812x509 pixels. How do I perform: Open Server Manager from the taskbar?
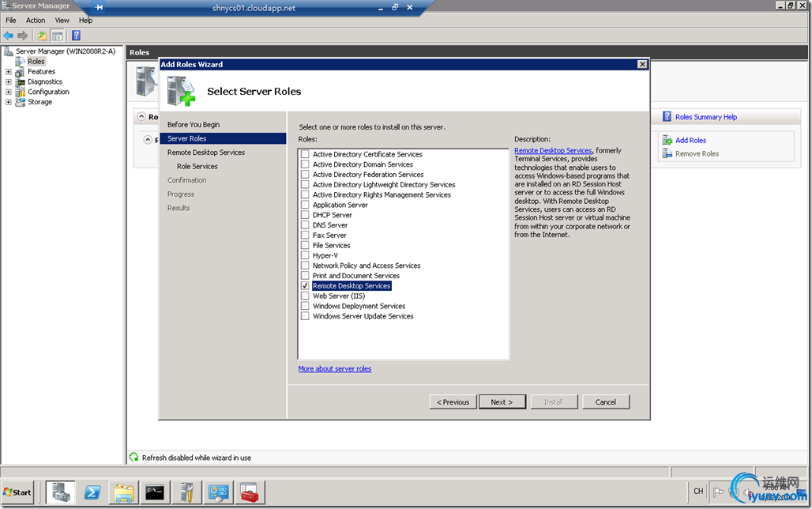(x=61, y=492)
